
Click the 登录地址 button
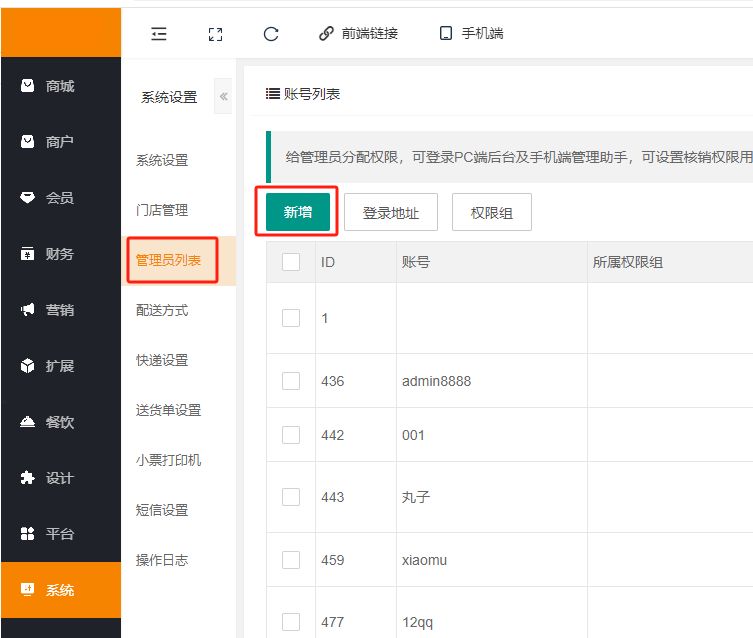(x=391, y=212)
